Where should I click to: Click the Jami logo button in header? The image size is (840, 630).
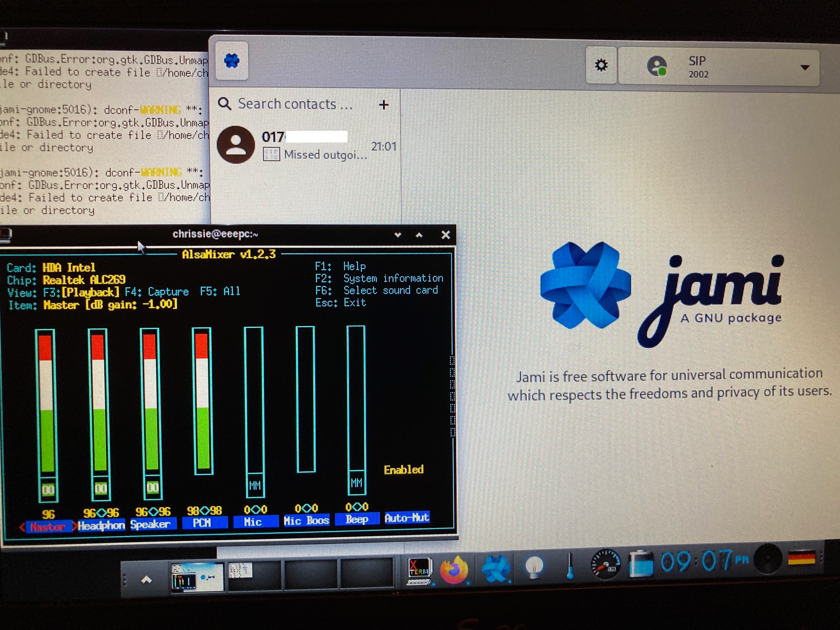point(232,61)
